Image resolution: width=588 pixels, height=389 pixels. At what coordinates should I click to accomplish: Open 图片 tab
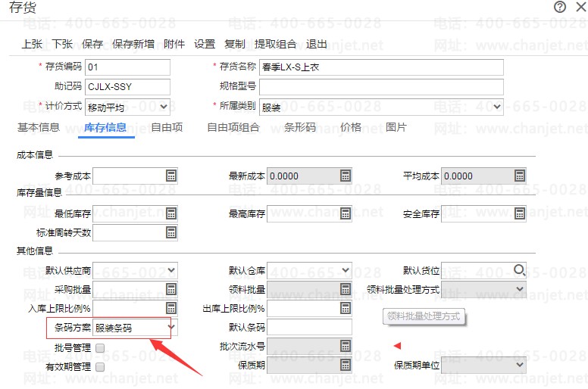pyautogui.click(x=396, y=128)
